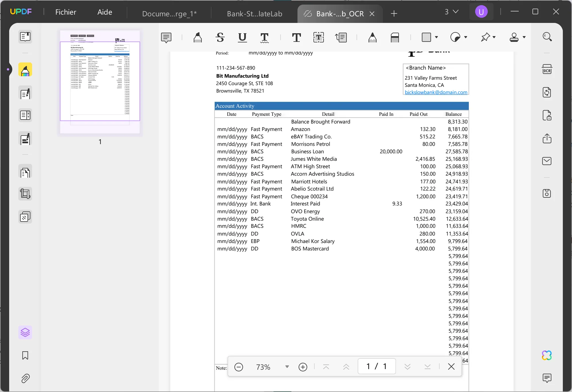Click the bickslowbank@domain.com link
Viewport: 572px width, 392px height.
click(436, 92)
